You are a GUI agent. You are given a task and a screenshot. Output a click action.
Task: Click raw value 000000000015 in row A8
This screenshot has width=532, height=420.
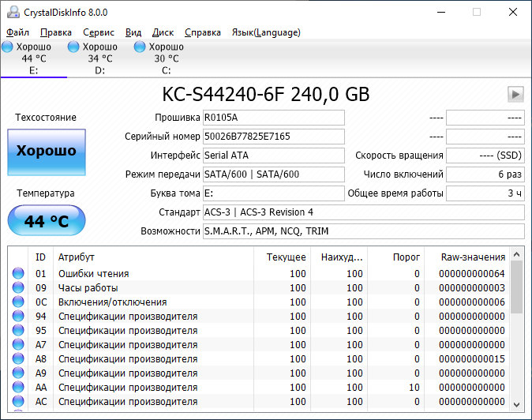click(x=471, y=359)
